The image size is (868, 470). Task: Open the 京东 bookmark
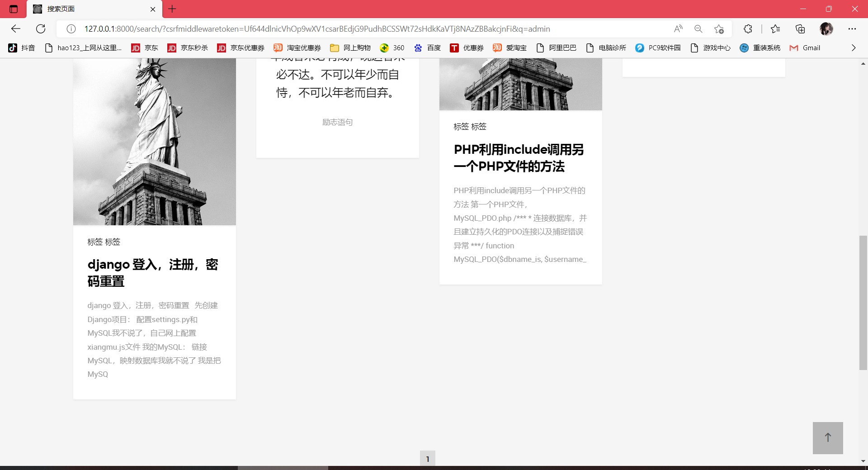[x=145, y=48]
